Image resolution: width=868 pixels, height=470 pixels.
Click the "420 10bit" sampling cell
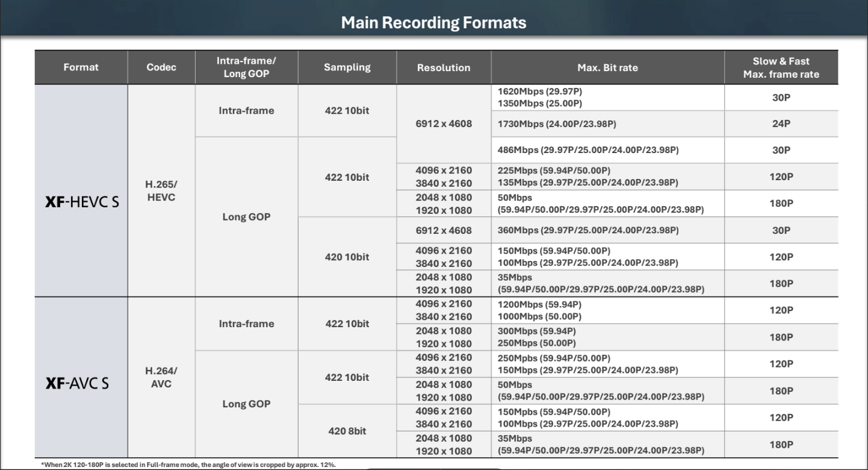click(x=347, y=257)
